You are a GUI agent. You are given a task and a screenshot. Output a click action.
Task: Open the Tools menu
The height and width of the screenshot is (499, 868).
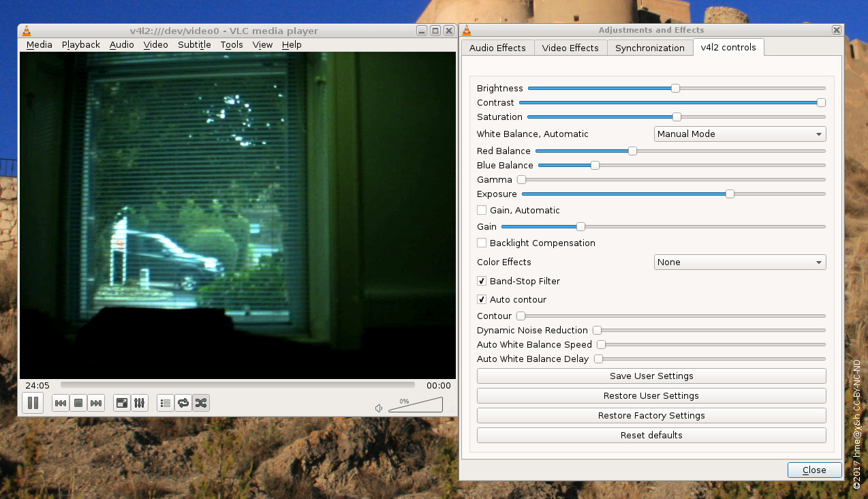[x=231, y=45]
